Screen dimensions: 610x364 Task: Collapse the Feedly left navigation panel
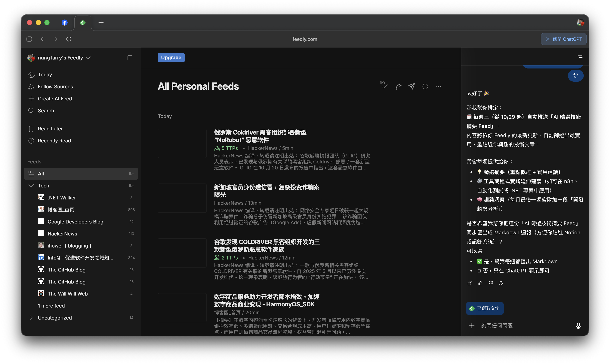click(x=130, y=58)
